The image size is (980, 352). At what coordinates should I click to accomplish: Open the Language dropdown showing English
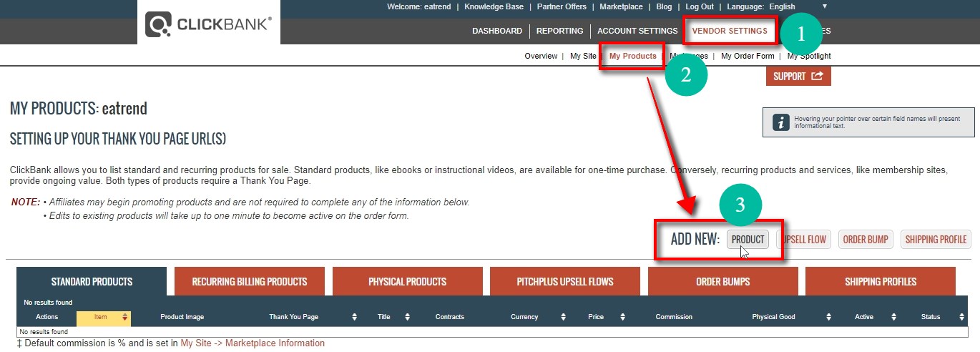click(798, 6)
